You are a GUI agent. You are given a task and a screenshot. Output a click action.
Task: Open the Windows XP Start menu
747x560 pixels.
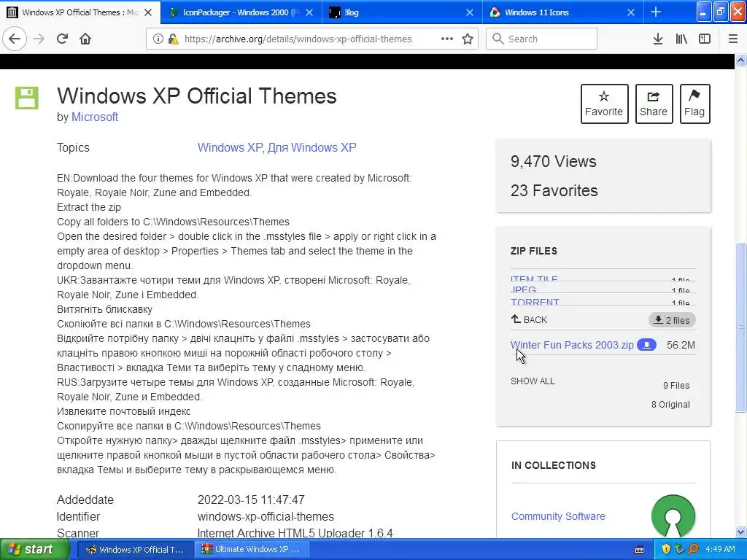pyautogui.click(x=35, y=550)
